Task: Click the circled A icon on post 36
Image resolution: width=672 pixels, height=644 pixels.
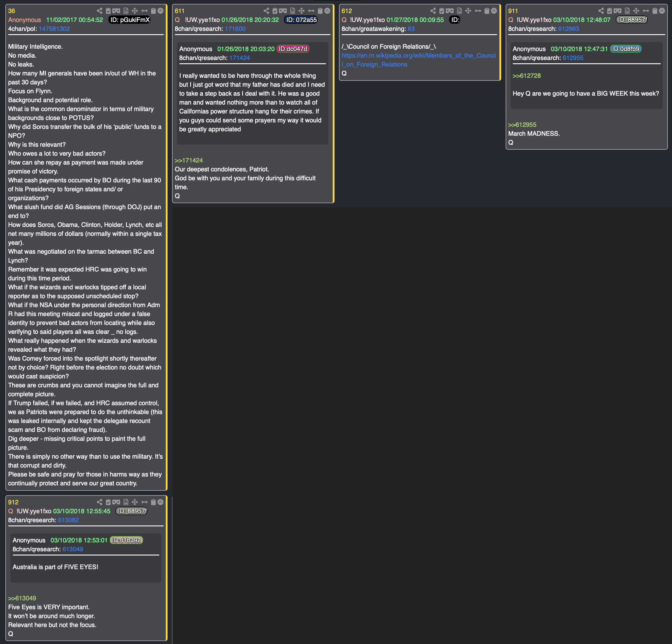Action: pyautogui.click(x=160, y=11)
